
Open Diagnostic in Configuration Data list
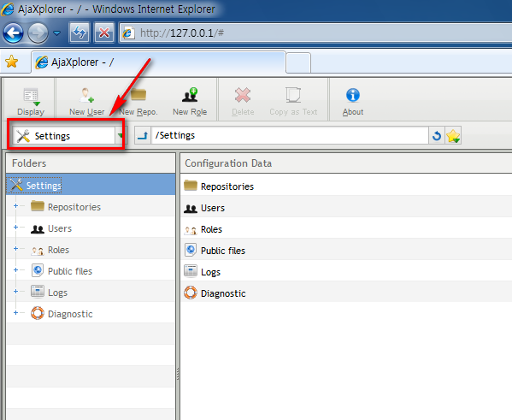(x=346, y=293)
